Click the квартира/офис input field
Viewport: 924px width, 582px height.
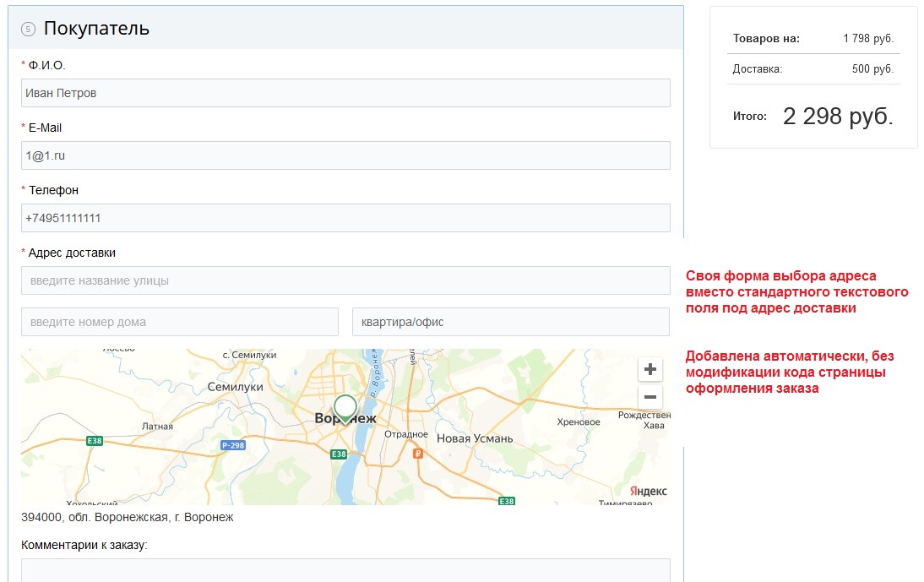pos(511,322)
